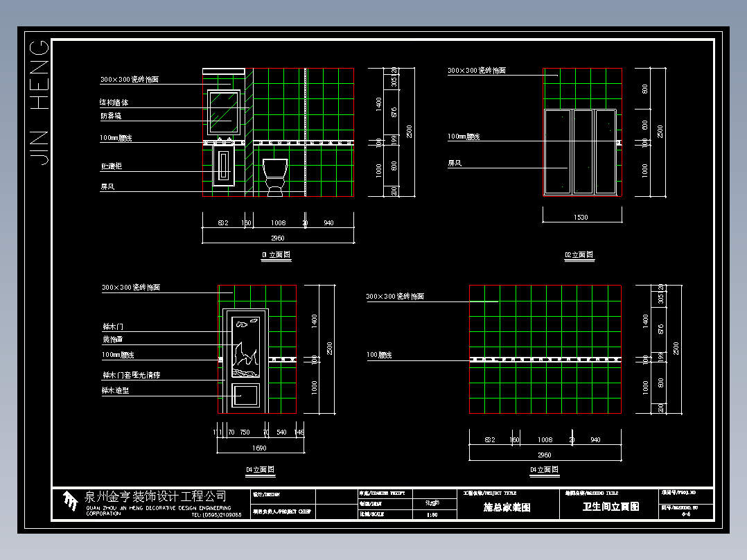Viewport: 747px width, 560px height.
Task: Select the '750' door width dimension
Action: coord(245,432)
